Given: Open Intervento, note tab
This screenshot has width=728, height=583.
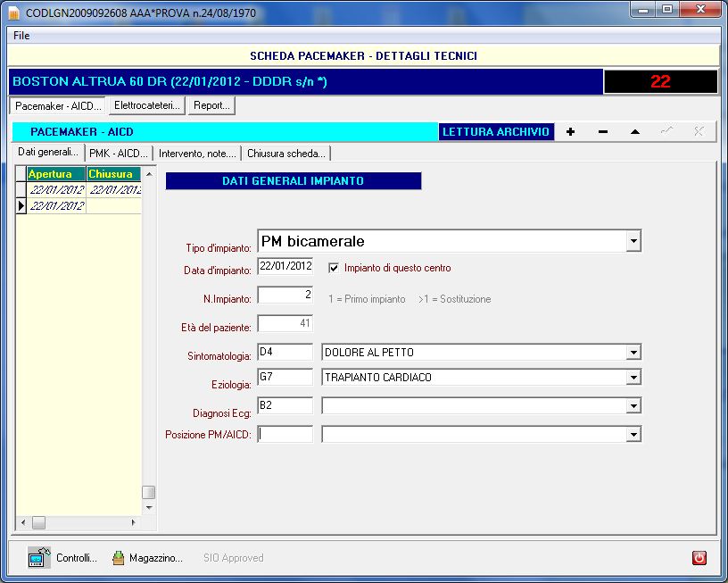Looking at the screenshot, I should point(197,154).
